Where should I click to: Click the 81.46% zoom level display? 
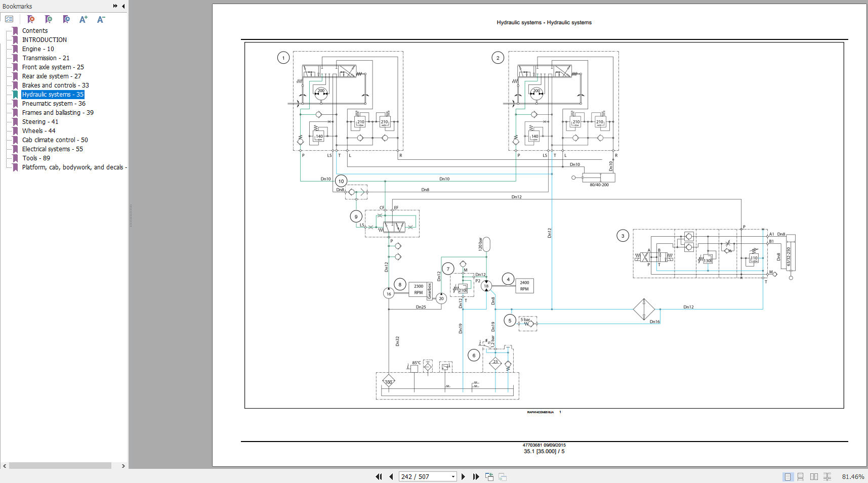(x=853, y=476)
